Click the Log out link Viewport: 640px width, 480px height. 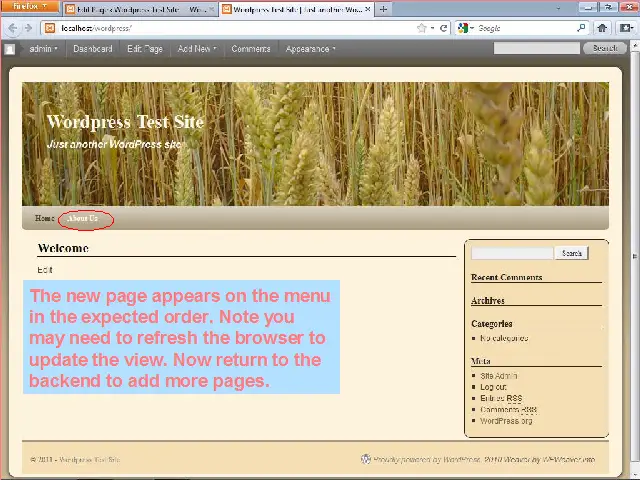[x=493, y=387]
